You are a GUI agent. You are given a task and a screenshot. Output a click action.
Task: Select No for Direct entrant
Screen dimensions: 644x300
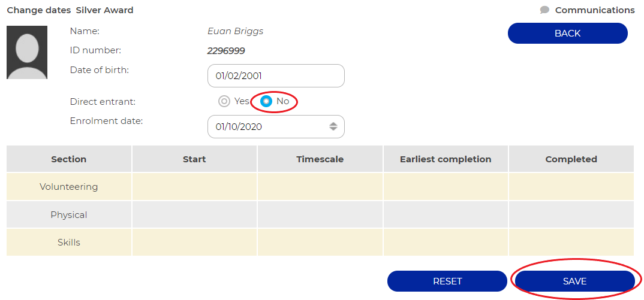pyautogui.click(x=267, y=101)
